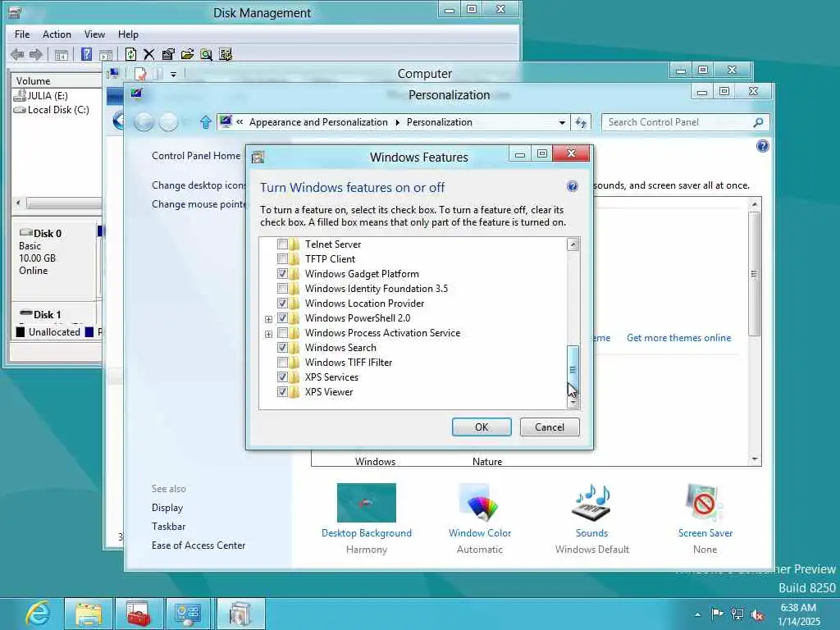Screen dimensions: 840x630
Task: Click the Windows Features list scrollbar thumb
Action: pyautogui.click(x=573, y=369)
